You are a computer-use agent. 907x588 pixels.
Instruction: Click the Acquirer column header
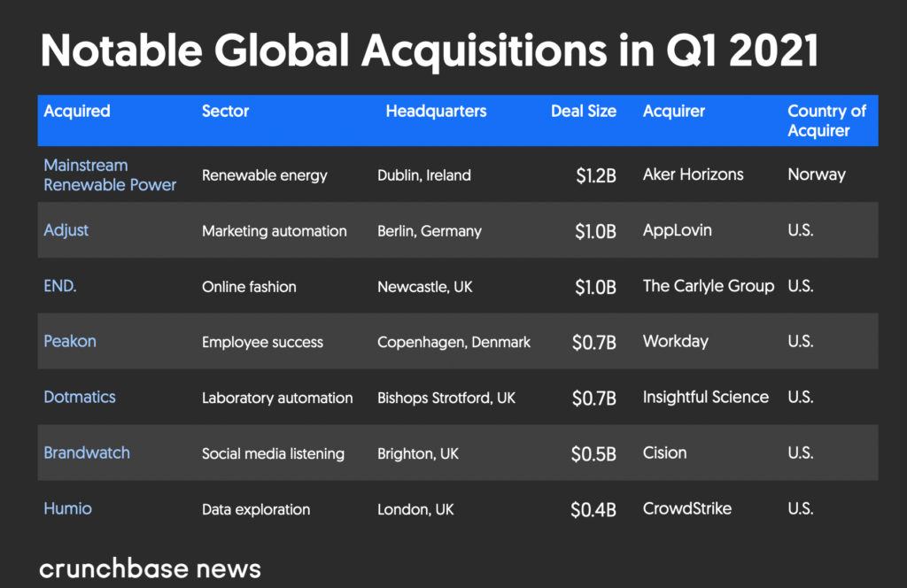point(674,111)
